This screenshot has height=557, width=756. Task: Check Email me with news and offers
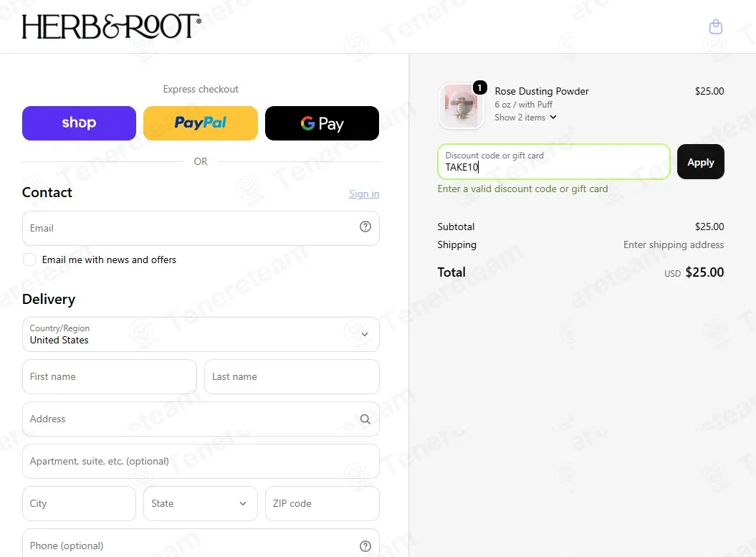tap(29, 260)
